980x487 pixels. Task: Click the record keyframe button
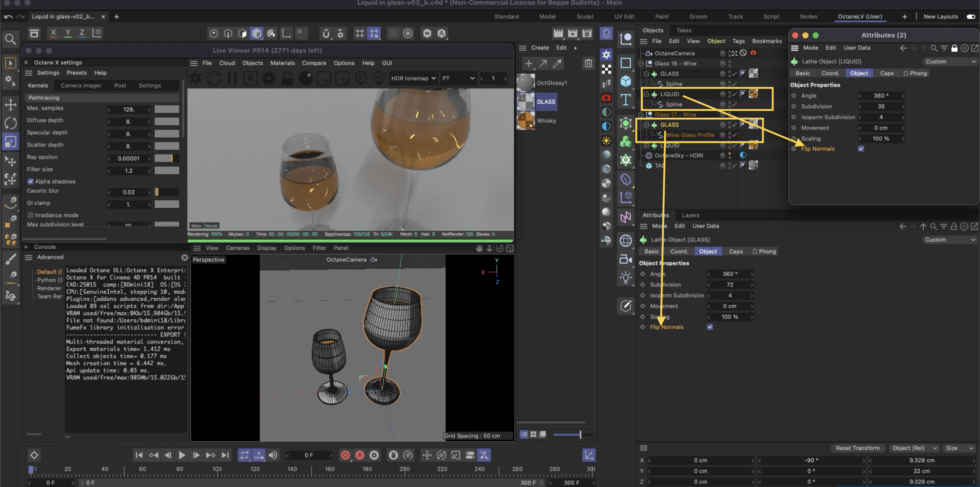point(345,455)
